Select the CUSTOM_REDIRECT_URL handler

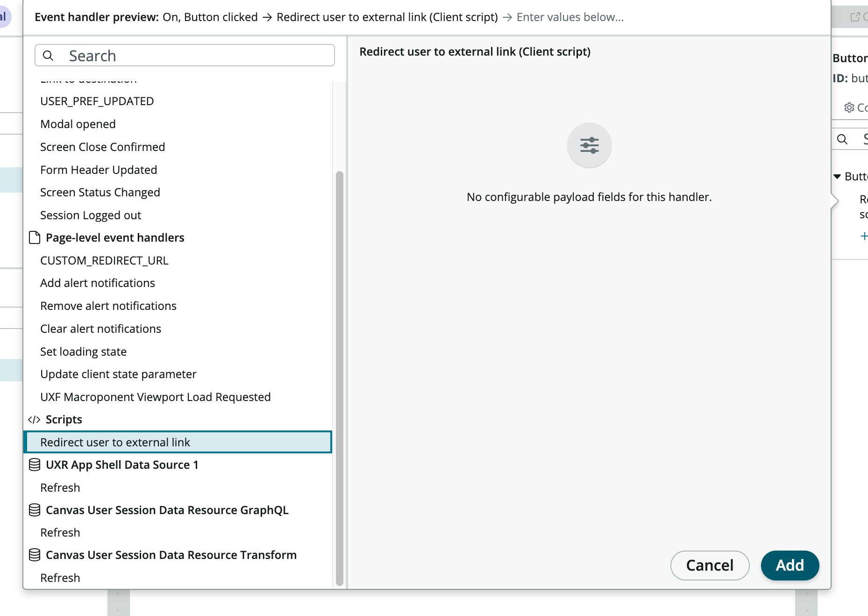104,260
